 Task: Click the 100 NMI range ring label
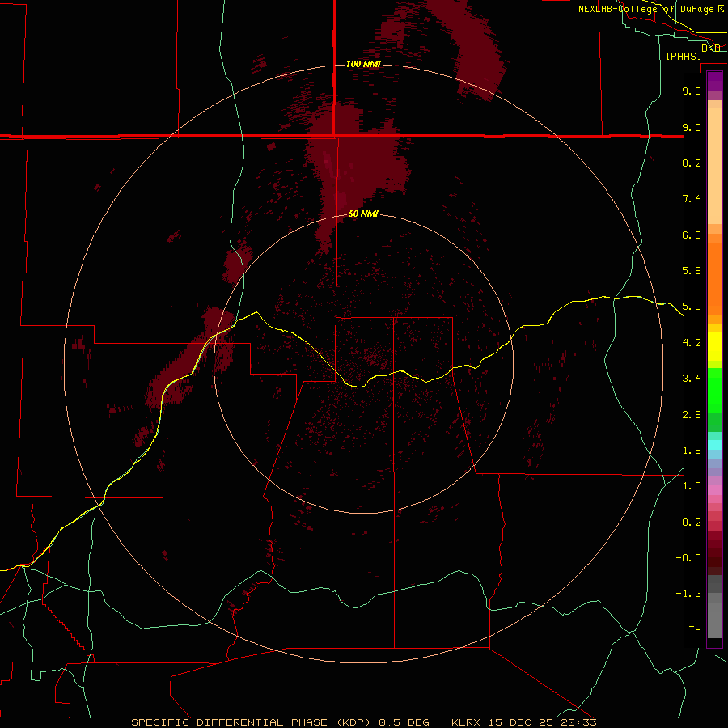363,64
